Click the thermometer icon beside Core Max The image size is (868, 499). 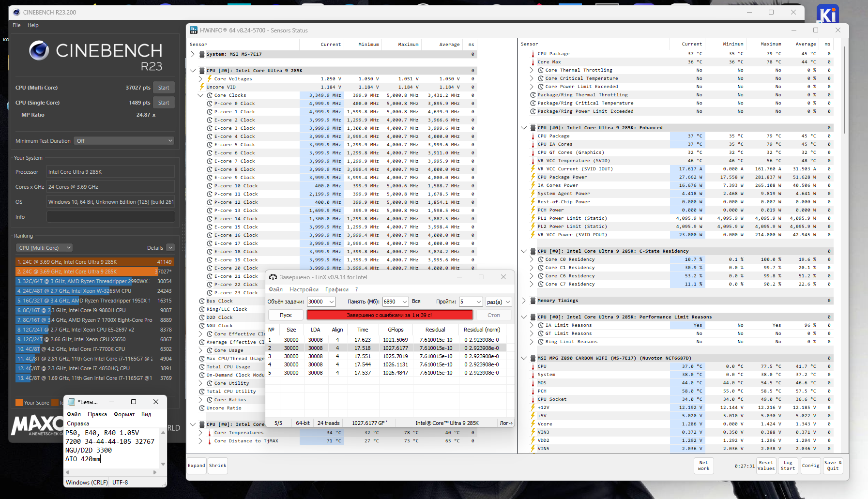pos(533,61)
